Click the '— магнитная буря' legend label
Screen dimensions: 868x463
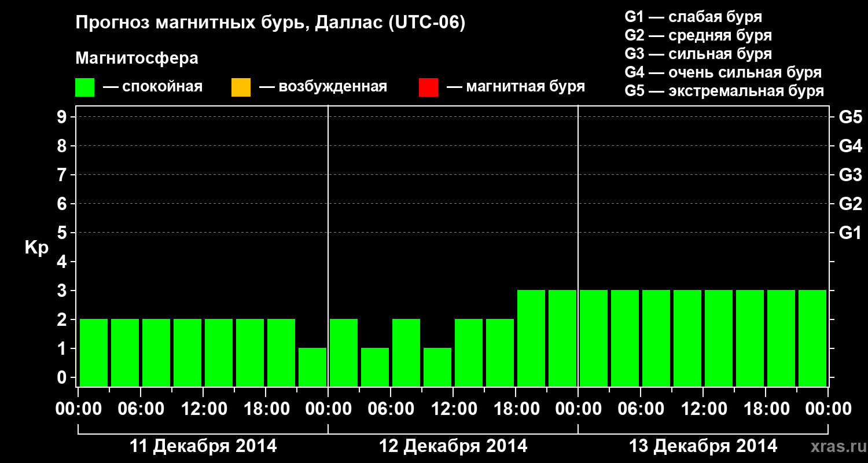point(516,87)
